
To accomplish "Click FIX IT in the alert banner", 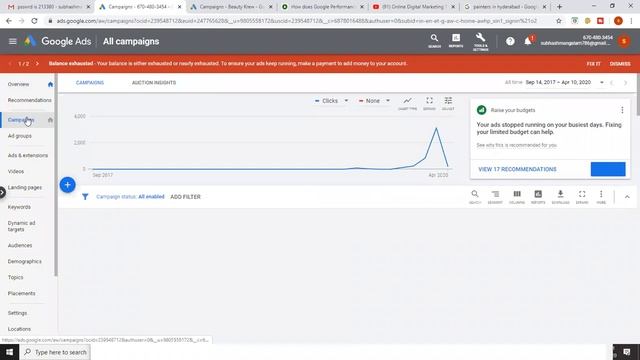I will (593, 64).
